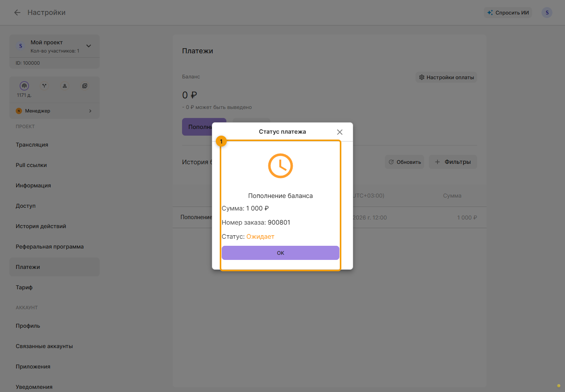Open user avatar S in top right

pos(547,13)
